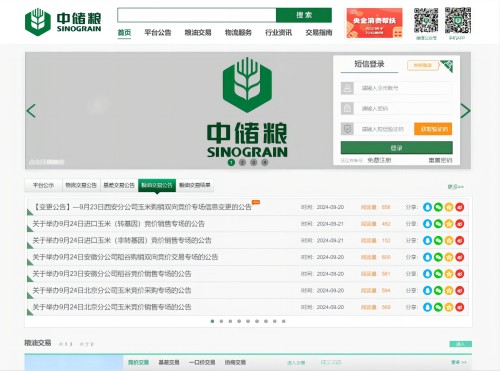Open 粮油交易 in the navigation menu
Screen dimensions: 500x371
pos(198,33)
